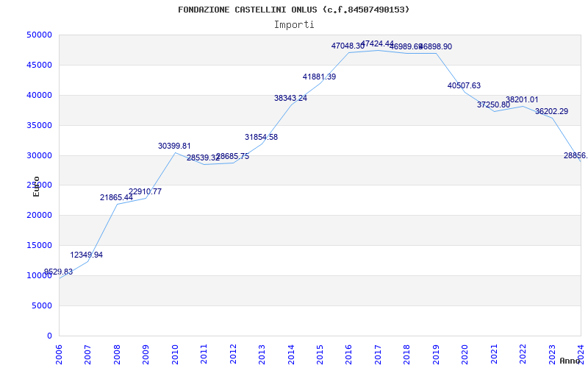
Task: Click the 2019 x-axis year label
Action: pyautogui.click(x=436, y=355)
